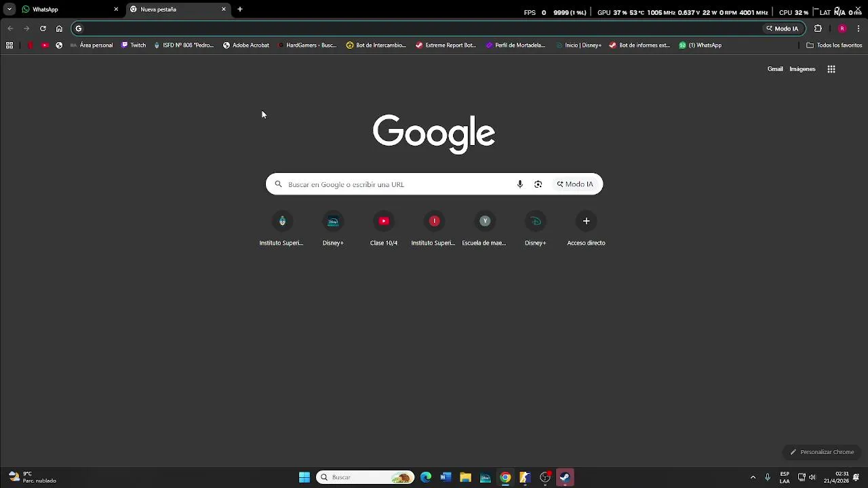This screenshot has width=868, height=488.
Task: Open first Instituto Superi... shortcut
Action: [x=281, y=229]
